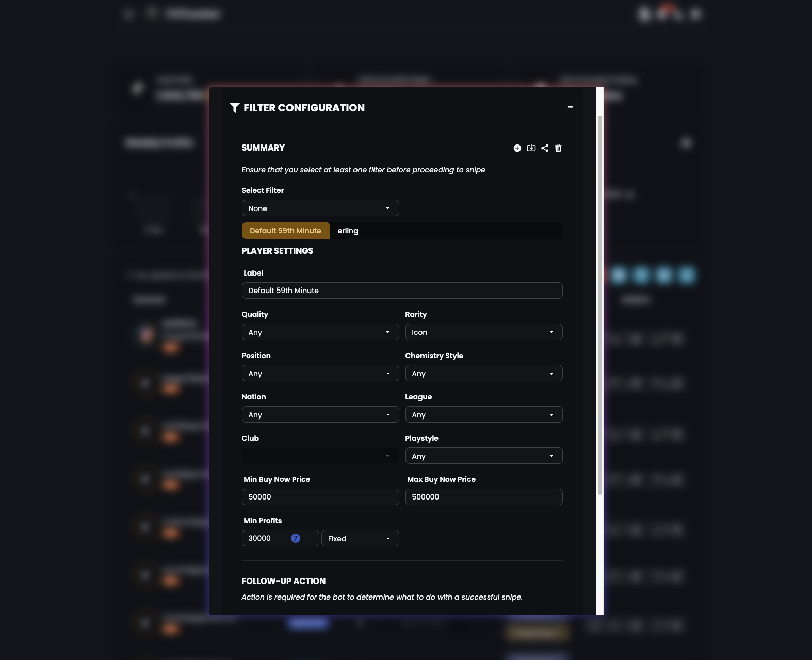This screenshot has width=812, height=660.
Task: Click the Min Buy Now Price field
Action: pyautogui.click(x=320, y=497)
